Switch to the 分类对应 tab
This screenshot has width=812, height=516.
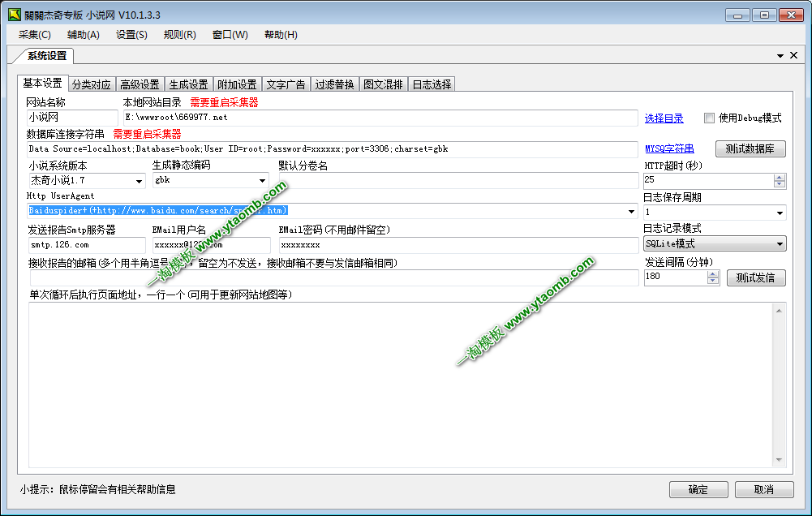(91, 84)
